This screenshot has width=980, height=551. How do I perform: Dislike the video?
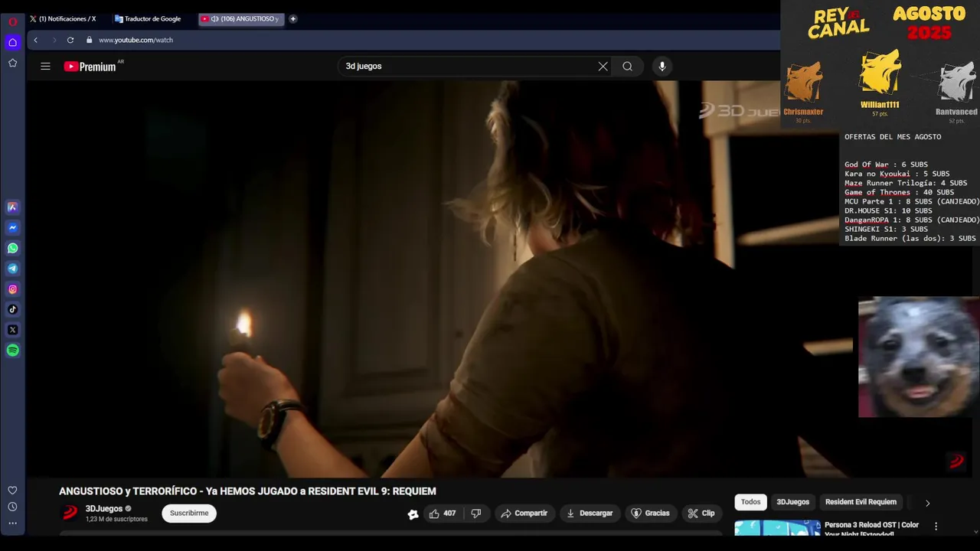476,514
